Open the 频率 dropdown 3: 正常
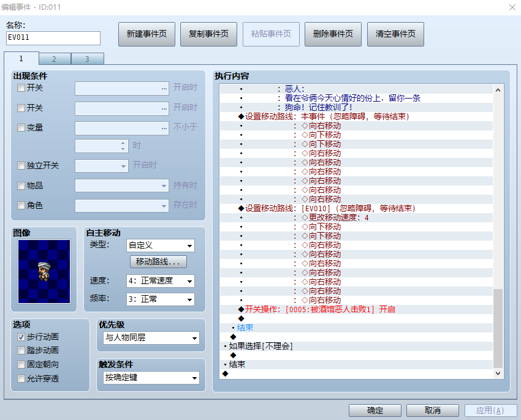The image size is (521, 420). click(x=161, y=299)
